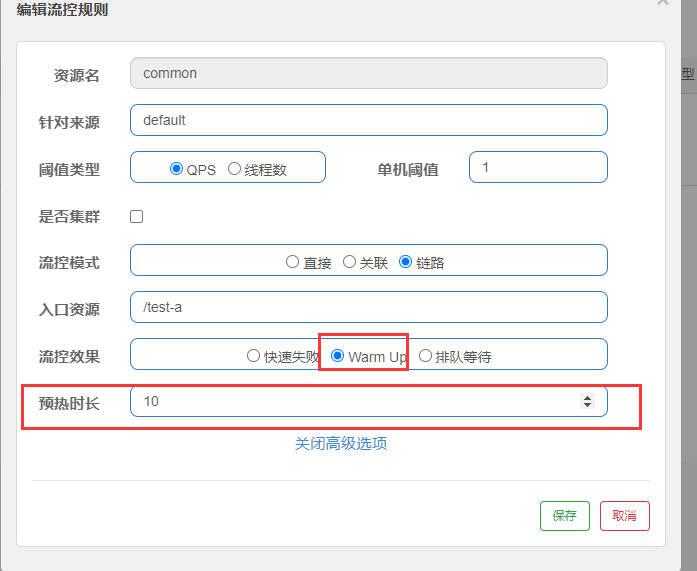Click the 入口资源 field with /test-a
Image resolution: width=697 pixels, height=571 pixels.
click(369, 307)
